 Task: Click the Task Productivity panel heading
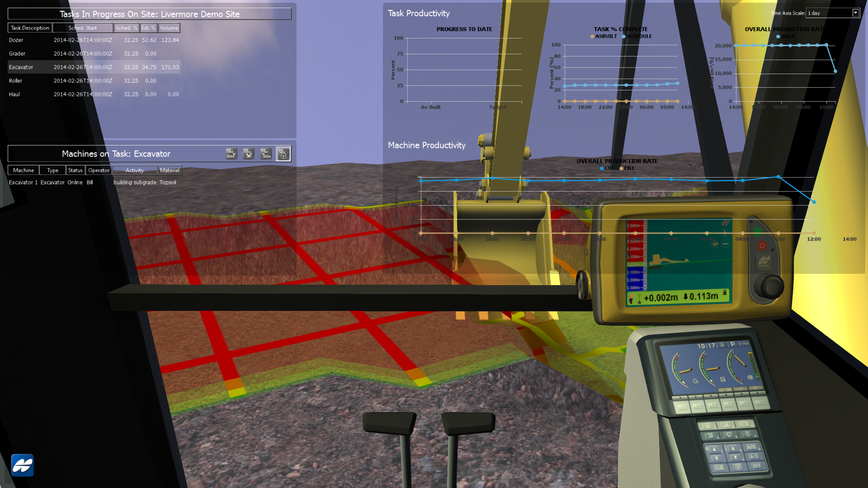419,14
